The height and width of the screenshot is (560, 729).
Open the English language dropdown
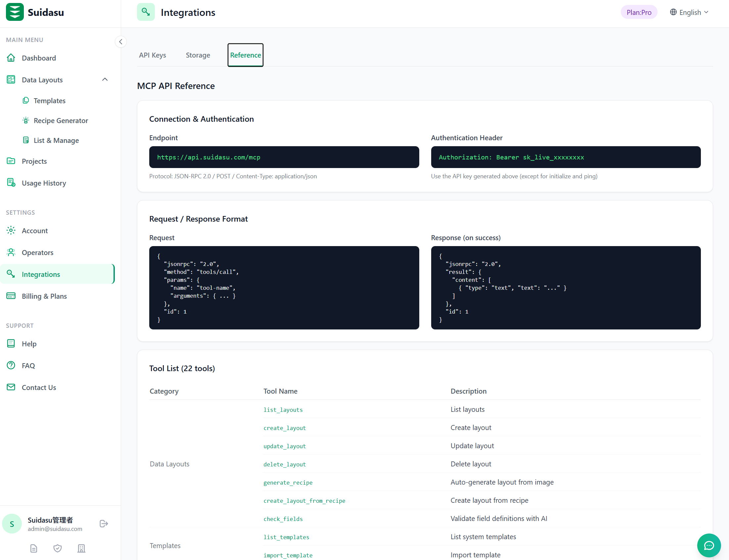click(689, 12)
